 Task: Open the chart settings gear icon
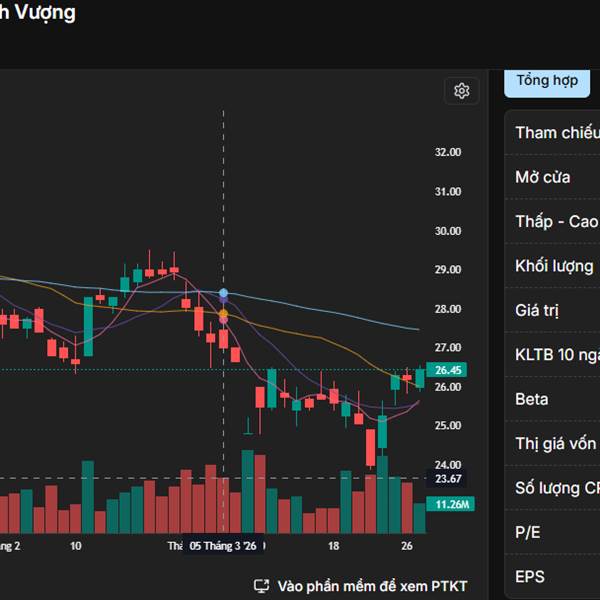click(461, 91)
